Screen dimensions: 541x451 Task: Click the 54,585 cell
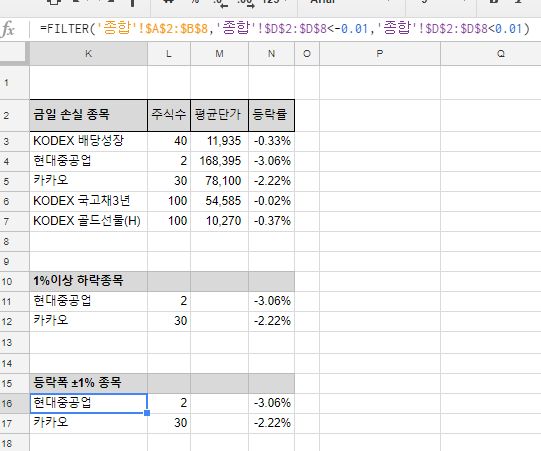click(x=219, y=201)
